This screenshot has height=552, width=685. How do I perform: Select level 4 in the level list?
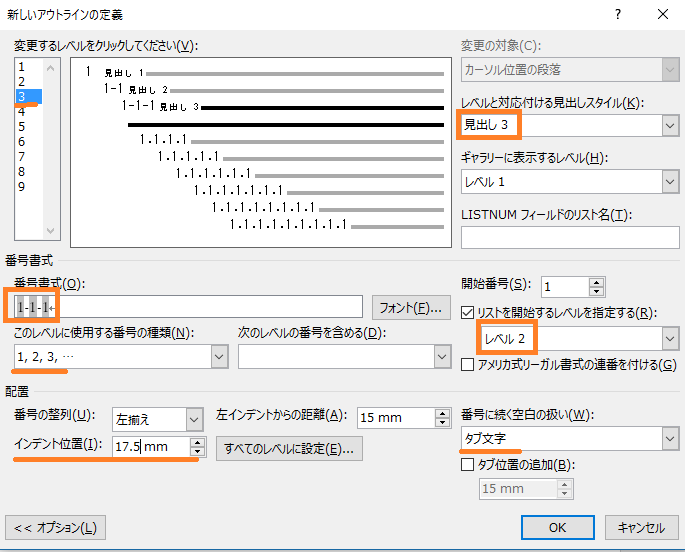(21, 112)
